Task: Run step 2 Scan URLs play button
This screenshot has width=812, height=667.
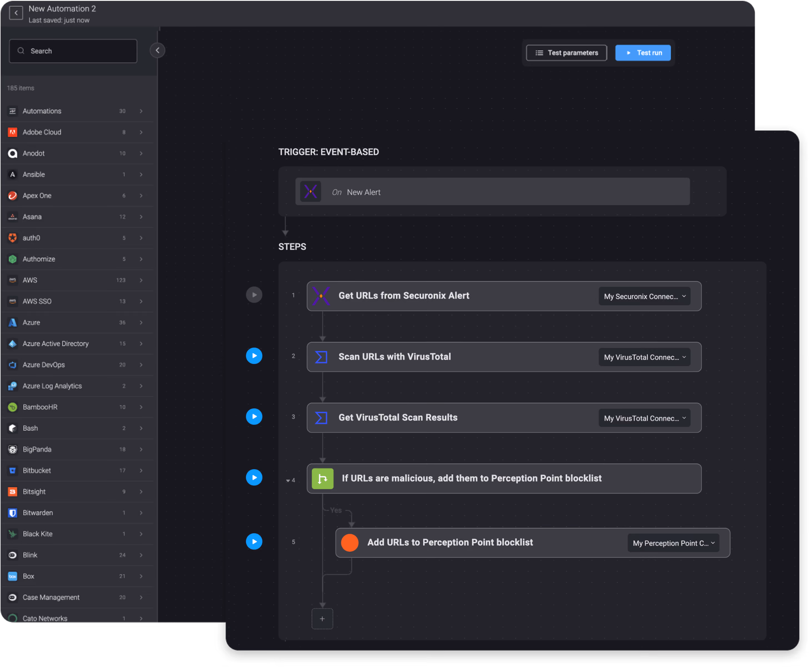Action: pyautogui.click(x=254, y=356)
